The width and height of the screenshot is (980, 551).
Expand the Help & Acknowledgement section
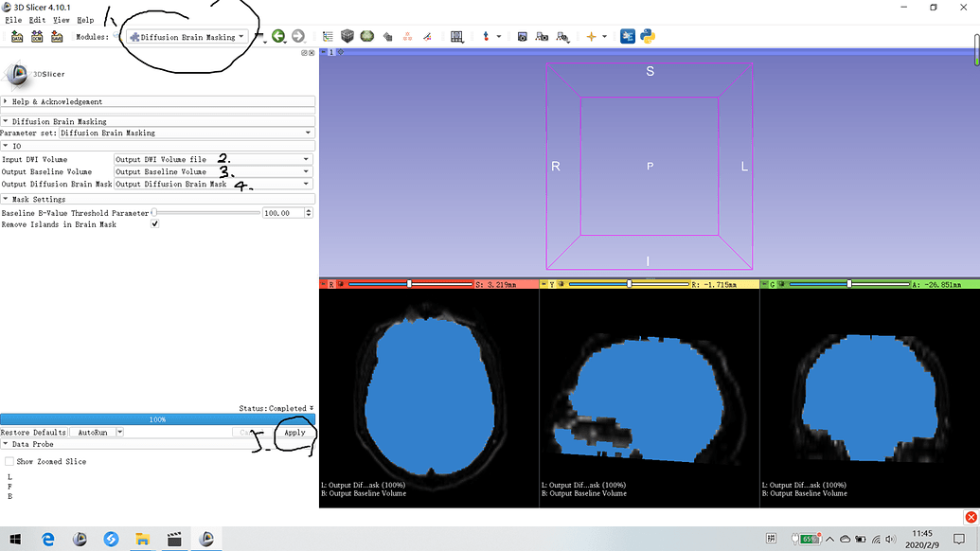57,101
